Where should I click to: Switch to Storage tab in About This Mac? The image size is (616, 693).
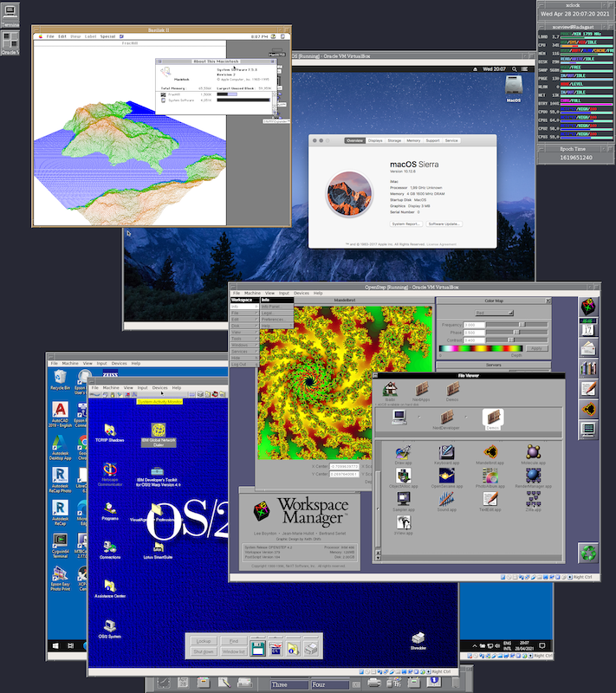pyautogui.click(x=394, y=140)
